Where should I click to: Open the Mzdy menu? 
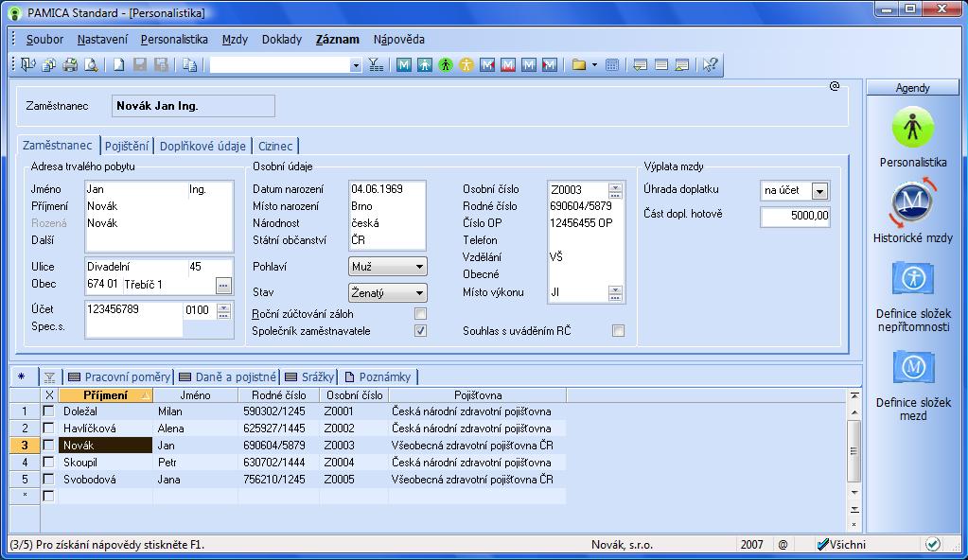click(x=235, y=40)
